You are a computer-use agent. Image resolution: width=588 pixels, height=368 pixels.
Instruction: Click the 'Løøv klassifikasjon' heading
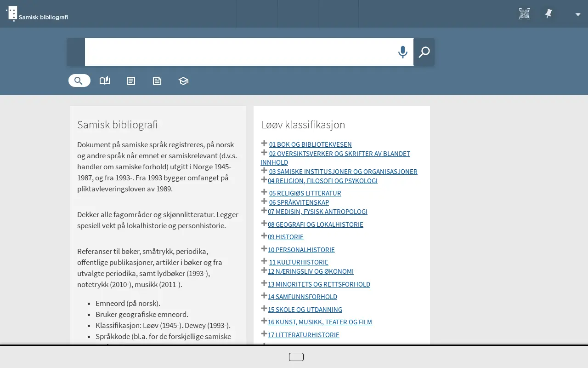tap(303, 125)
